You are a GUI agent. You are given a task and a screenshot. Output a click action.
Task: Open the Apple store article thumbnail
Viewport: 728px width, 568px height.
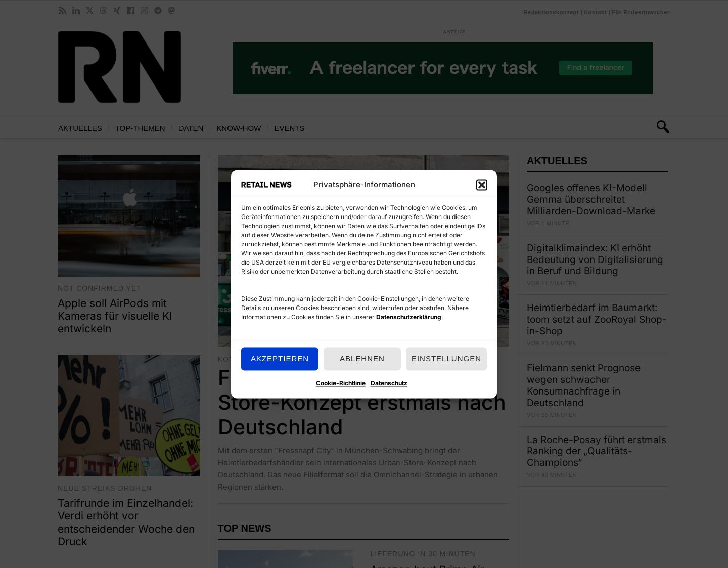click(129, 216)
